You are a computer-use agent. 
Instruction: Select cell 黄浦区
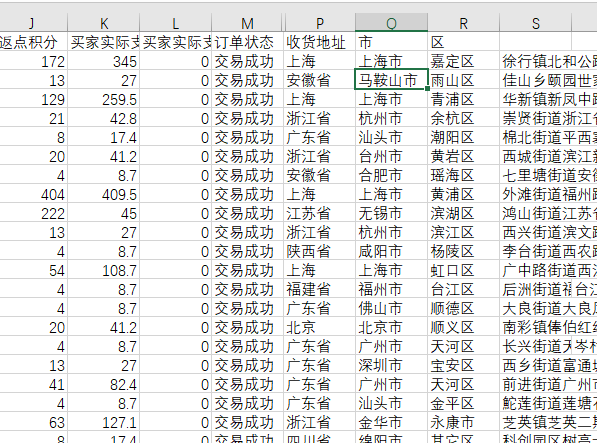(463, 194)
